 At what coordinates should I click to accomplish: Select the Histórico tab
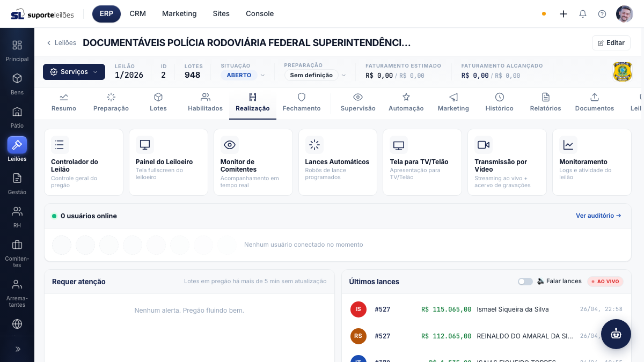pyautogui.click(x=500, y=102)
